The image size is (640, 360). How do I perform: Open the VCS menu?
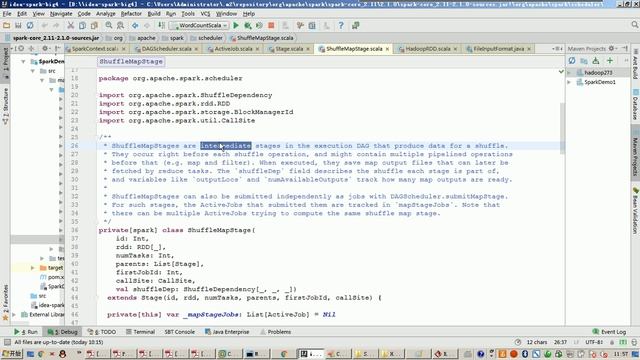click(205, 13)
